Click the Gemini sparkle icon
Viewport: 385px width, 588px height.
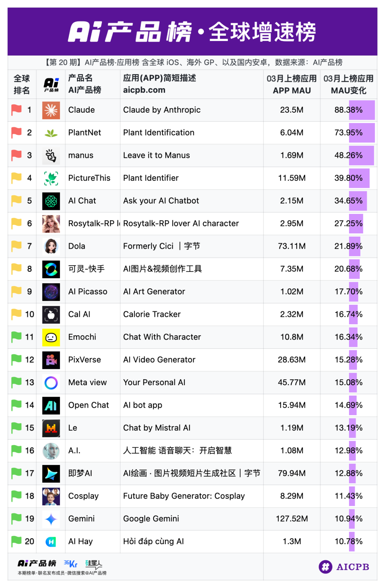point(51,519)
